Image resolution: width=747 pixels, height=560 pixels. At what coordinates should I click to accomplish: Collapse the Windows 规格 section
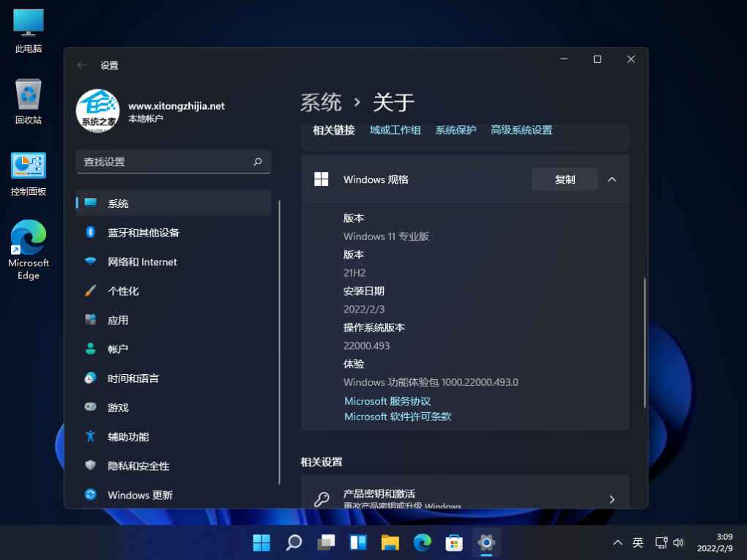coord(612,179)
